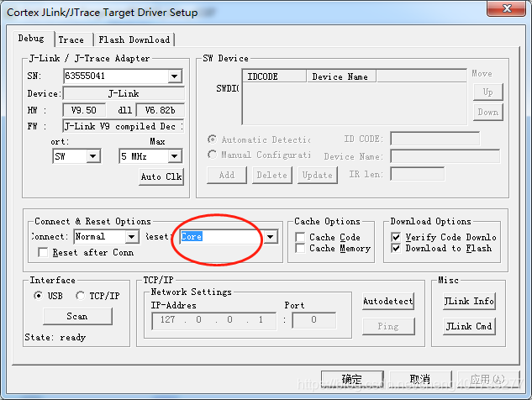
Task: Click the Delete device button
Action: pyautogui.click(x=272, y=175)
